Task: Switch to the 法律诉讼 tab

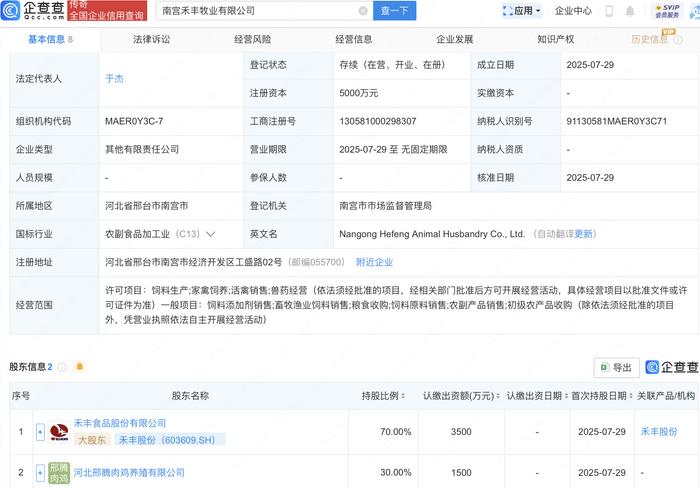Action: pyautogui.click(x=151, y=39)
